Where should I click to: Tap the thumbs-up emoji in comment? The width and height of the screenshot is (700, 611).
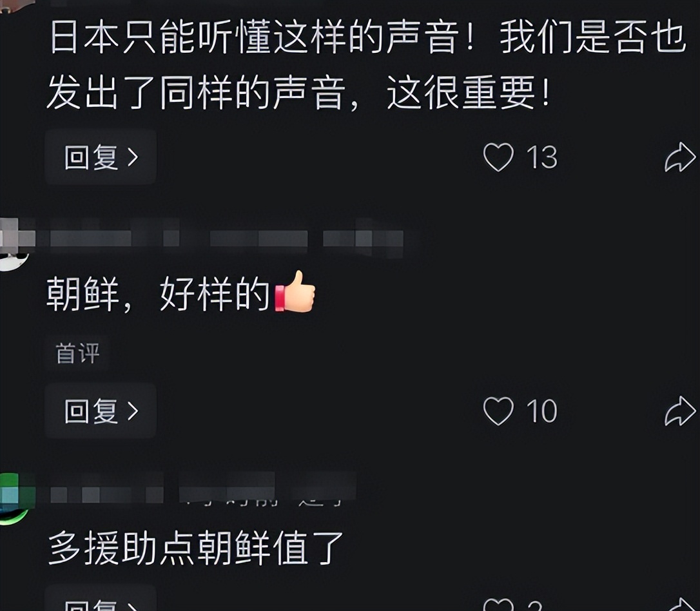pyautogui.click(x=295, y=292)
